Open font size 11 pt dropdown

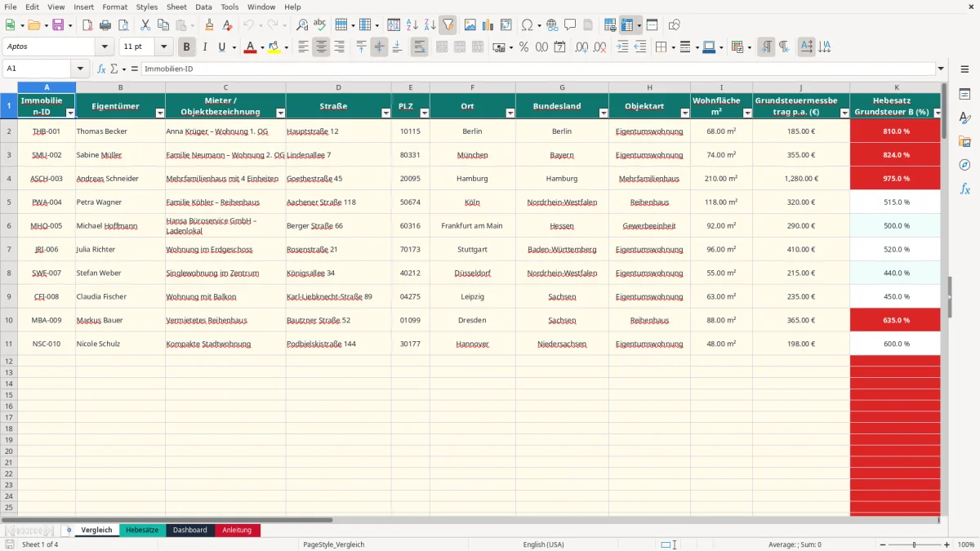[x=164, y=47]
